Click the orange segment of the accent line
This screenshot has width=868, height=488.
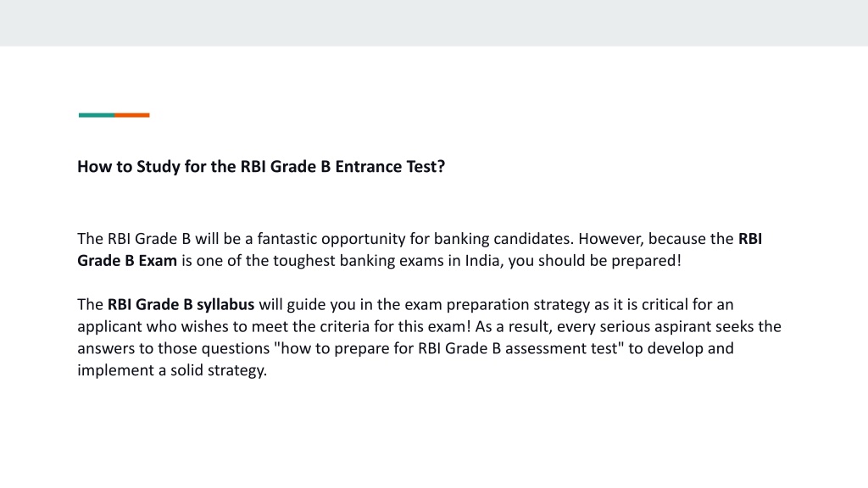tap(131, 115)
